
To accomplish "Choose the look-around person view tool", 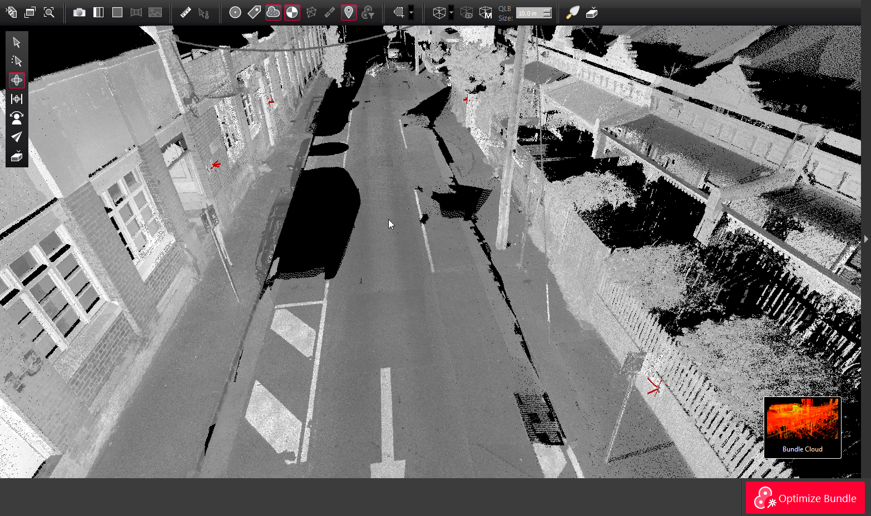I will (17, 118).
